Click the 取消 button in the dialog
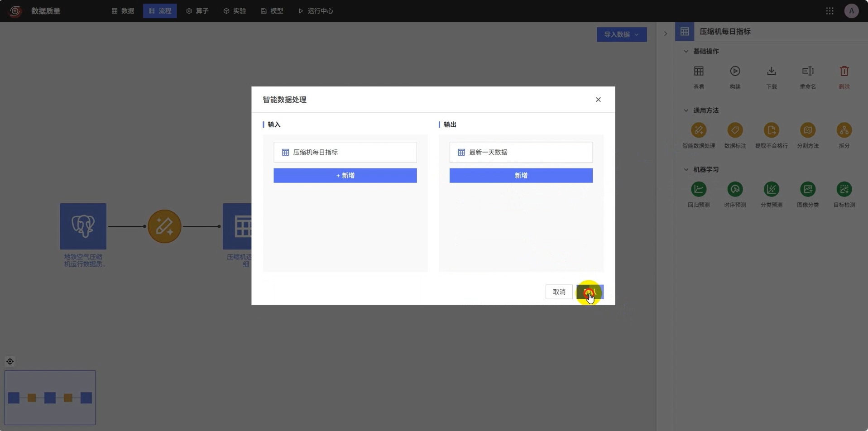This screenshot has width=868, height=431. point(559,292)
